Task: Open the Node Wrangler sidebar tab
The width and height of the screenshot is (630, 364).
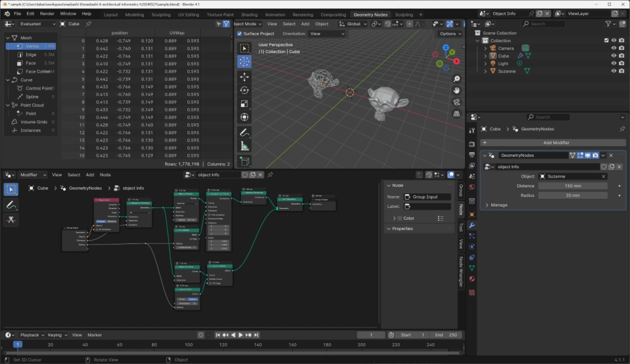Action: 461,271
